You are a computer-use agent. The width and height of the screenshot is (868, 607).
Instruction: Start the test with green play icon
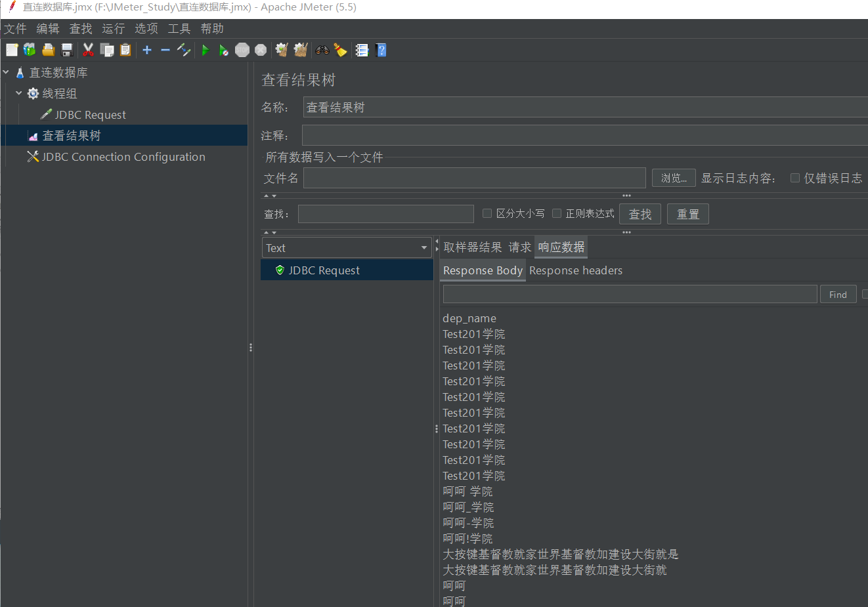(x=205, y=50)
